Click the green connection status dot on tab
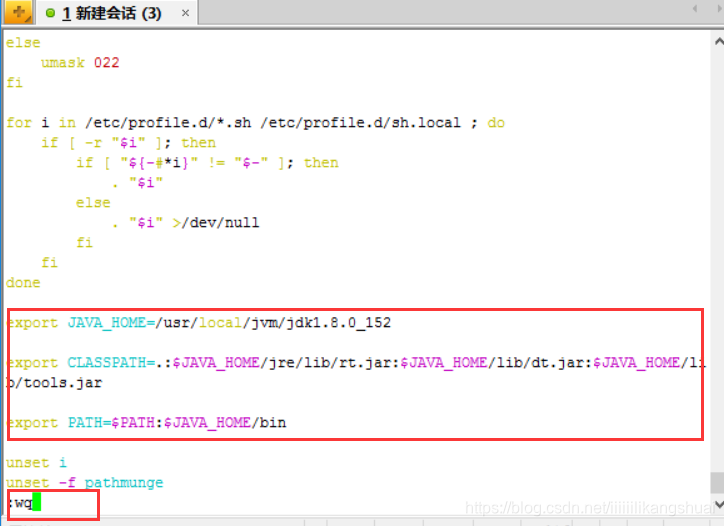 tap(50, 13)
